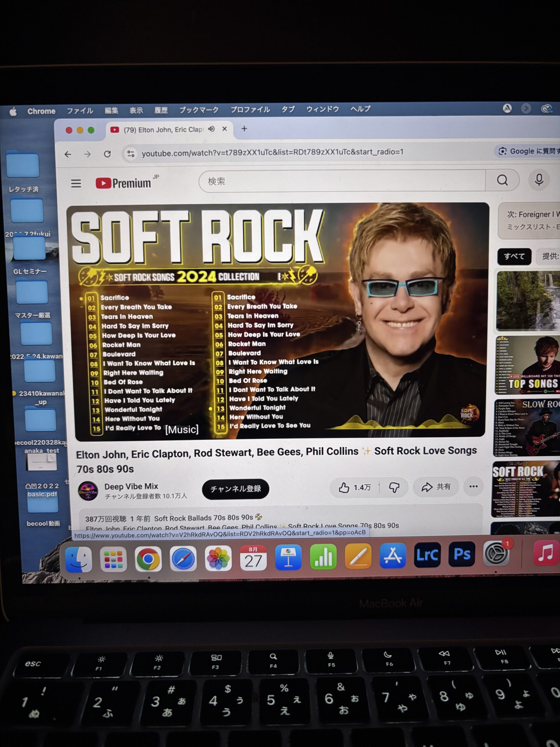The image size is (560, 747).
Task: Open the Deep Vibe Mix channel avatar
Action: pos(88,491)
